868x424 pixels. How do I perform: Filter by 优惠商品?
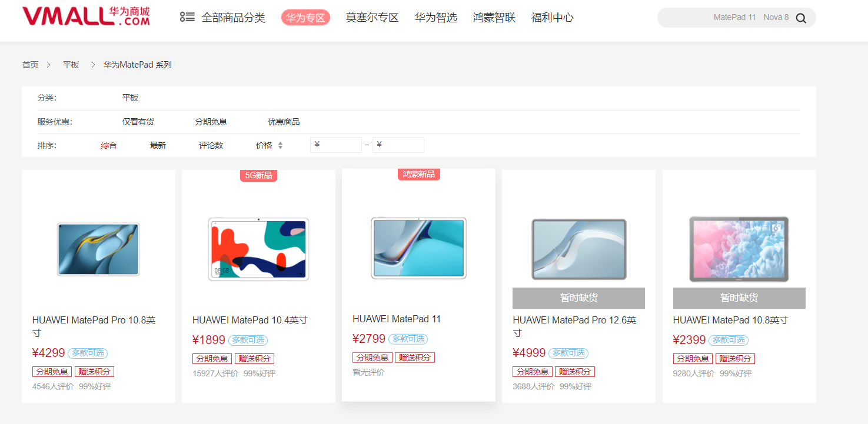tap(284, 122)
